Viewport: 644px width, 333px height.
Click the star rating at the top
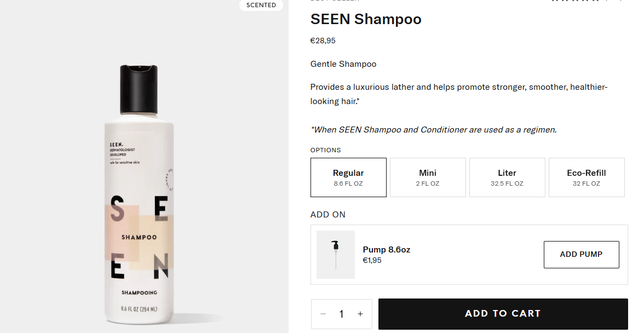pyautogui.click(x=575, y=1)
